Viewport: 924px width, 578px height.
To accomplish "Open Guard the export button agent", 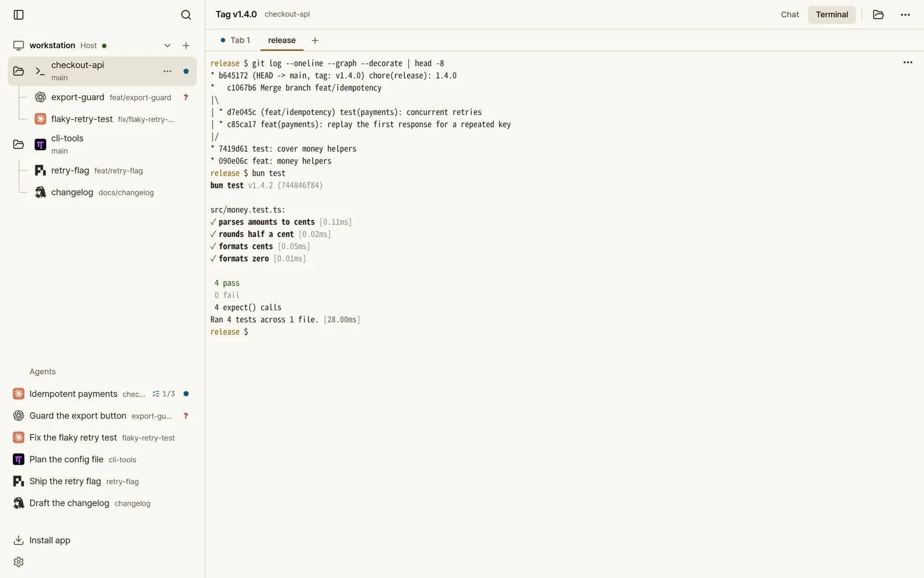I will click(102, 416).
